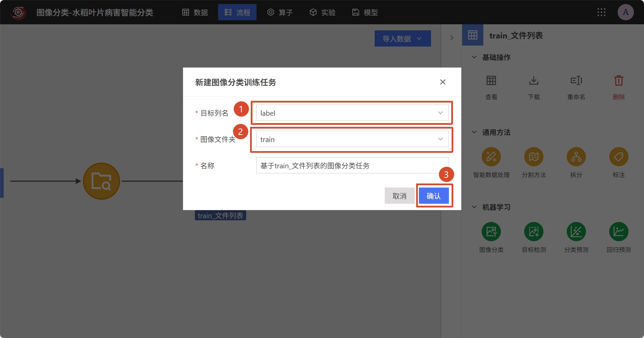Open 智能数据处理 smart data processing

point(491,157)
